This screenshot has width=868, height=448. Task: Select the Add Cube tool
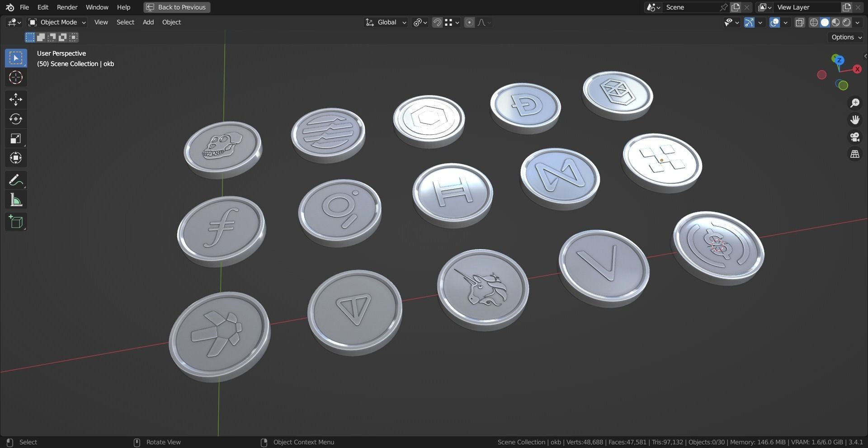tap(16, 222)
